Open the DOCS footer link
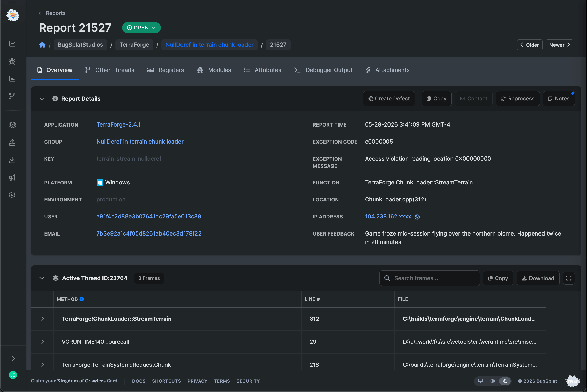Image resolution: width=587 pixels, height=392 pixels. pyautogui.click(x=139, y=381)
